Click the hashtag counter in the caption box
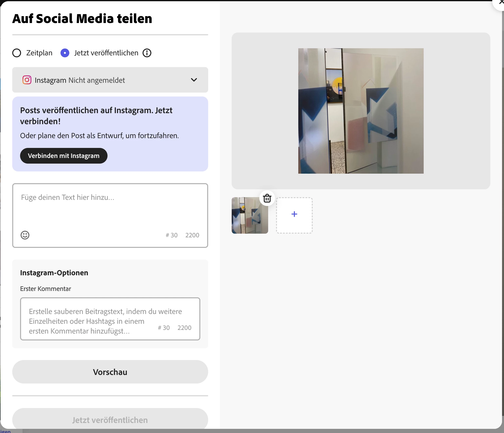Viewport: 504px width, 433px height. [x=171, y=235]
